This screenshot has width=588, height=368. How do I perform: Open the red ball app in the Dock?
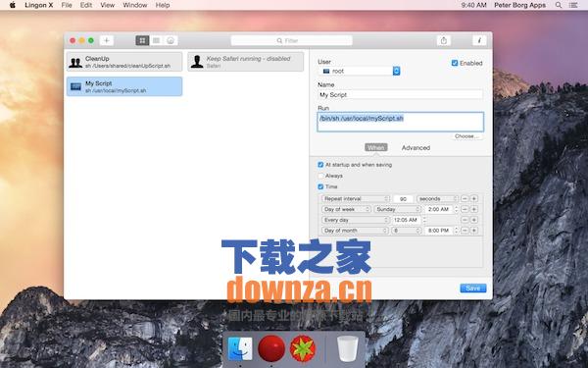(271, 348)
